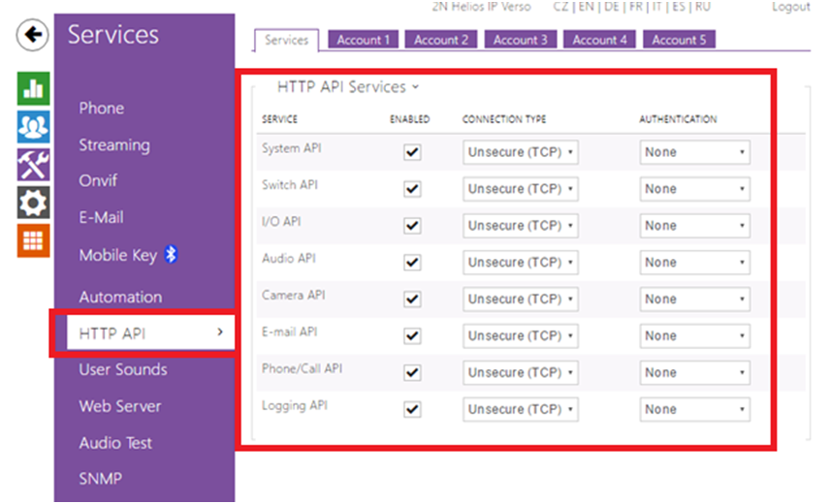This screenshot has width=831, height=504.
Task: Open the Services gear icon
Action: click(x=34, y=202)
